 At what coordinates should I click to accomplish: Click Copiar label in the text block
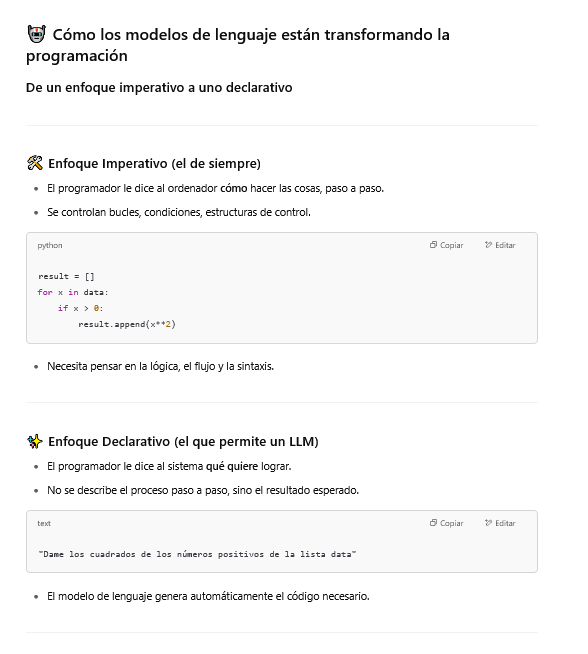452,523
